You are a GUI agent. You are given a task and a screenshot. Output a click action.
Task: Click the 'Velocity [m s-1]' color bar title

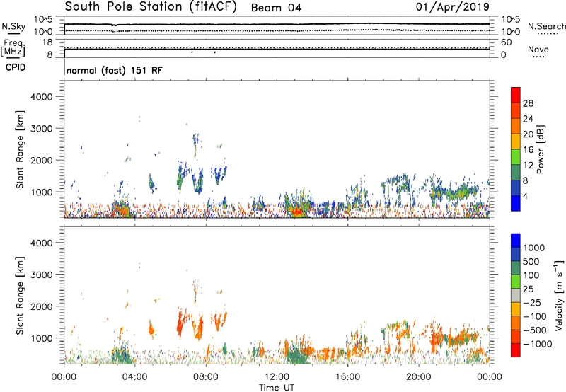click(559, 295)
